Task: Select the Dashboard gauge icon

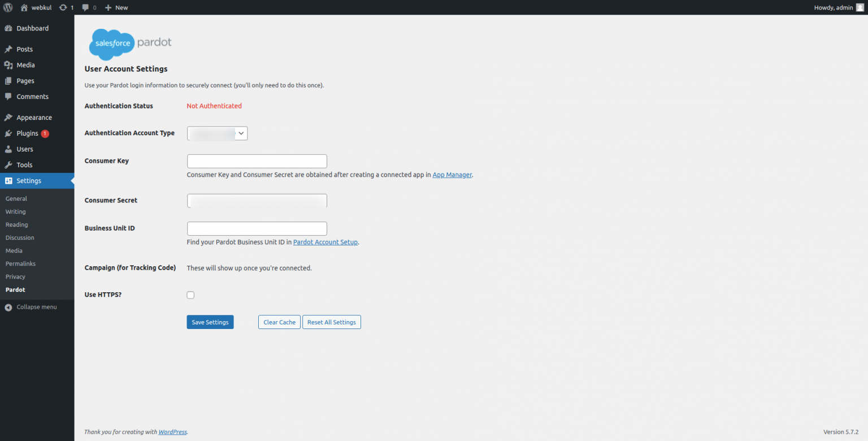Action: click(9, 28)
